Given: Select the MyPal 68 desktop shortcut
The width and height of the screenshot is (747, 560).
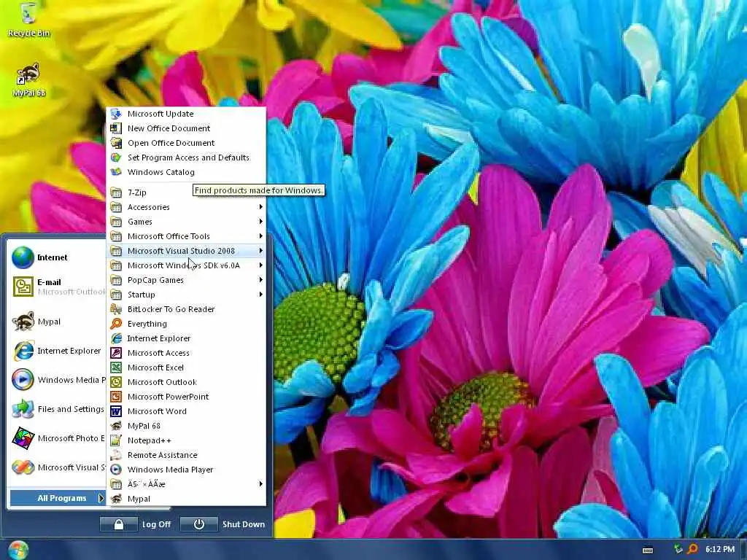Looking at the screenshot, I should click(28, 79).
